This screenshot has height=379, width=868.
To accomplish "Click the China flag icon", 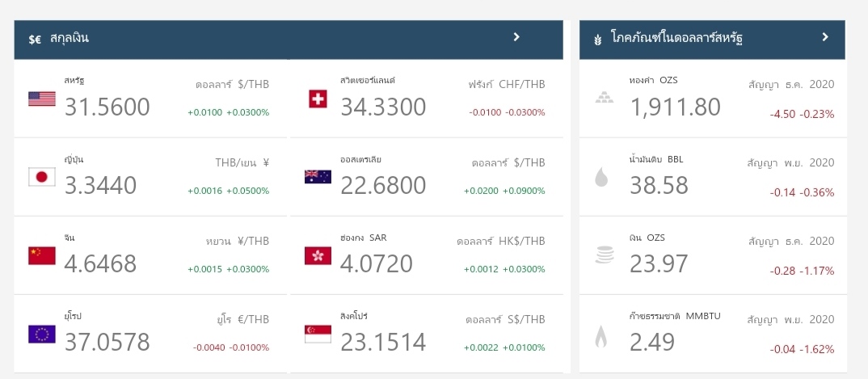I will [41, 255].
